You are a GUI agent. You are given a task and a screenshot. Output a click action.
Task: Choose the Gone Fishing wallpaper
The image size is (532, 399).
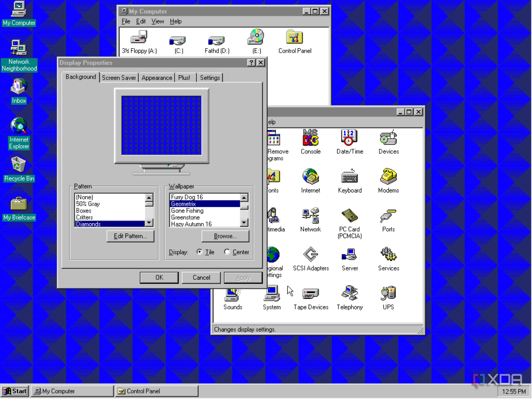tap(205, 210)
